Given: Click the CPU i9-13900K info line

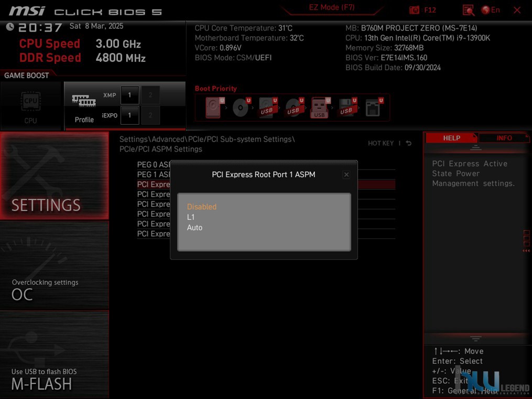Looking at the screenshot, I should tap(418, 38).
